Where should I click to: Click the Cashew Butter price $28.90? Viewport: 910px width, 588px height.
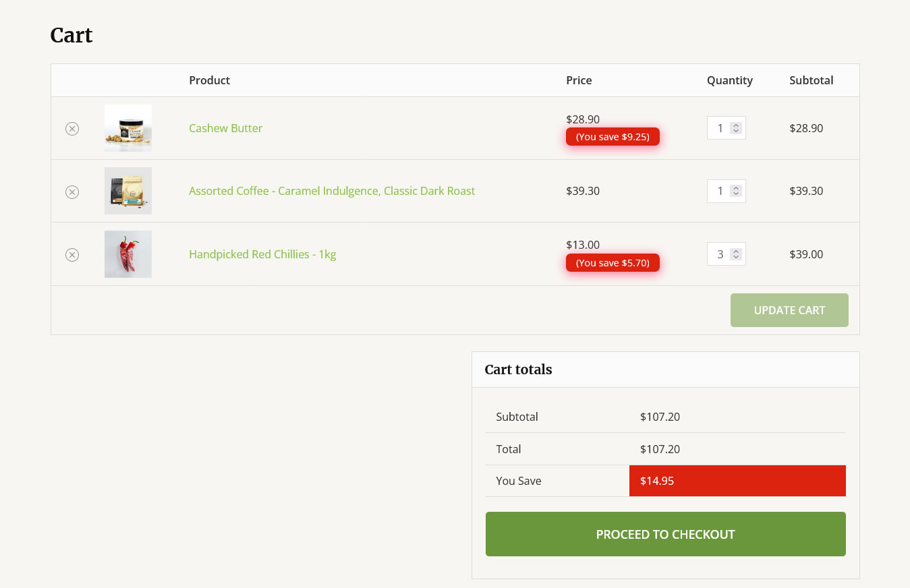[x=583, y=119]
